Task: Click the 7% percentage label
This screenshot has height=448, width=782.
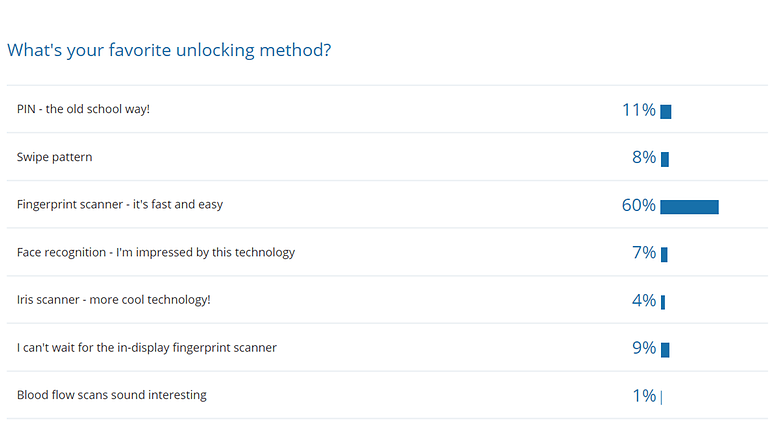Action: [644, 252]
